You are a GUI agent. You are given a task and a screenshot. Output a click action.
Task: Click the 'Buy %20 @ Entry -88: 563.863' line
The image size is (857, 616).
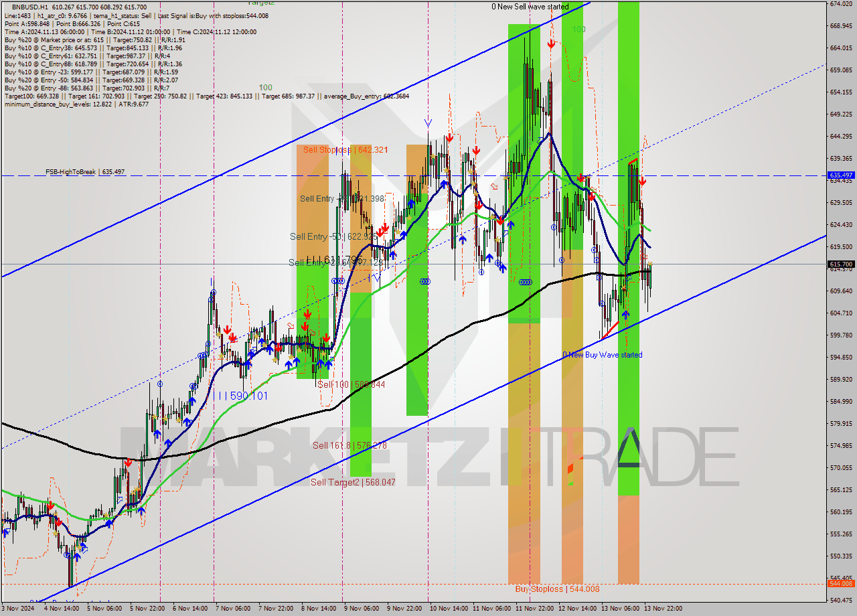click(87, 88)
